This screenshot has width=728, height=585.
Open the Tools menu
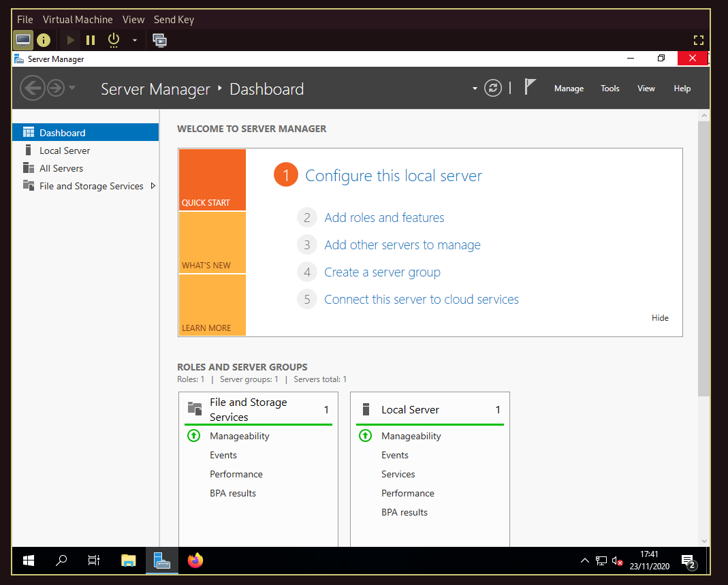coord(610,89)
